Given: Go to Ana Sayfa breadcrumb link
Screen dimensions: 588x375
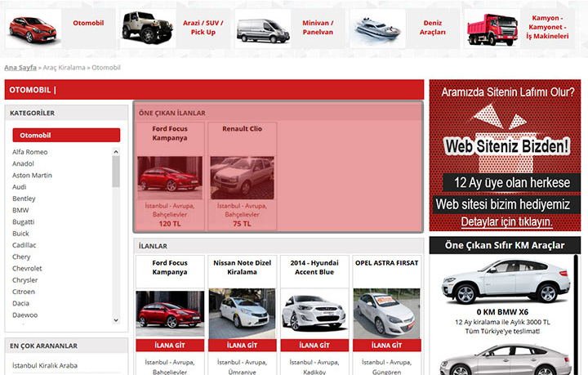Looking at the screenshot, I should pos(20,68).
